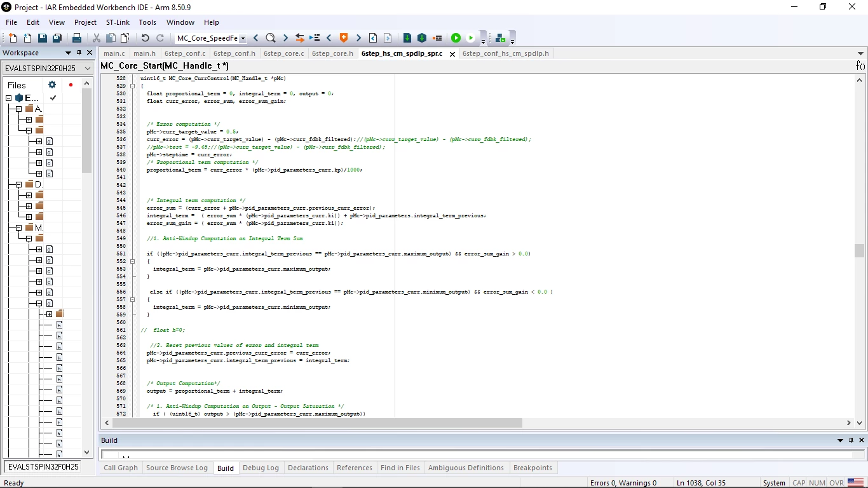Click the Copy toolbar icon
Viewport: 868px width, 488px height.
point(111,38)
